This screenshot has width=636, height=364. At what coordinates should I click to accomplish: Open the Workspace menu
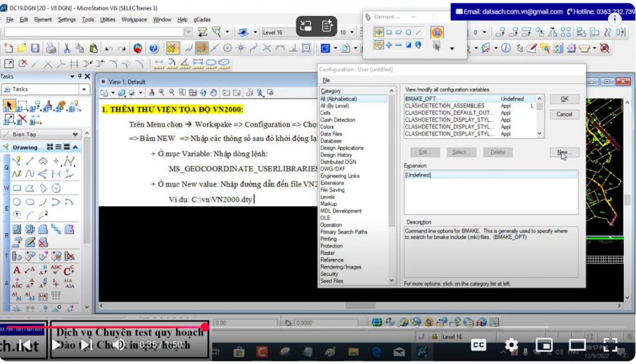click(x=134, y=20)
